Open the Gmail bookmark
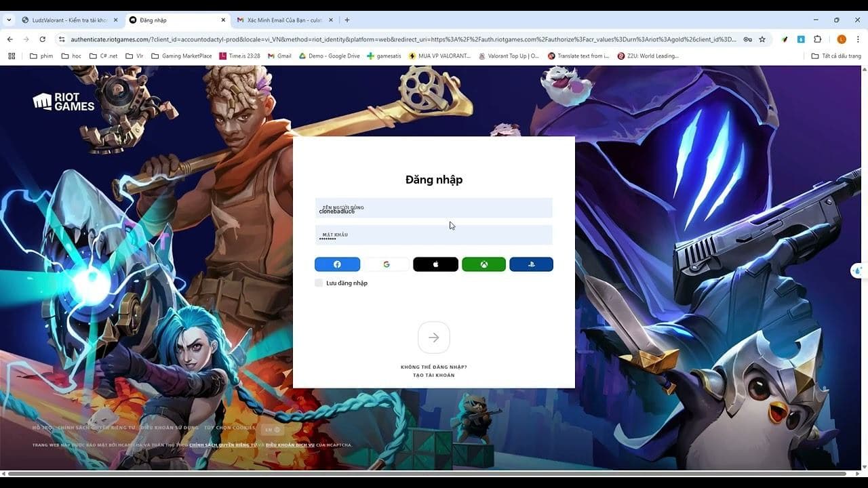 pyautogui.click(x=279, y=56)
